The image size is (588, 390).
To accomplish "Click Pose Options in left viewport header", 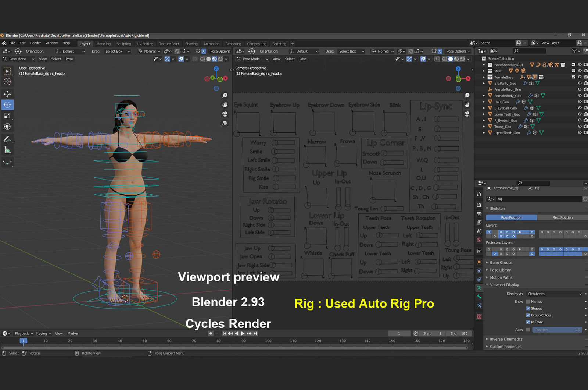I will click(x=220, y=52).
